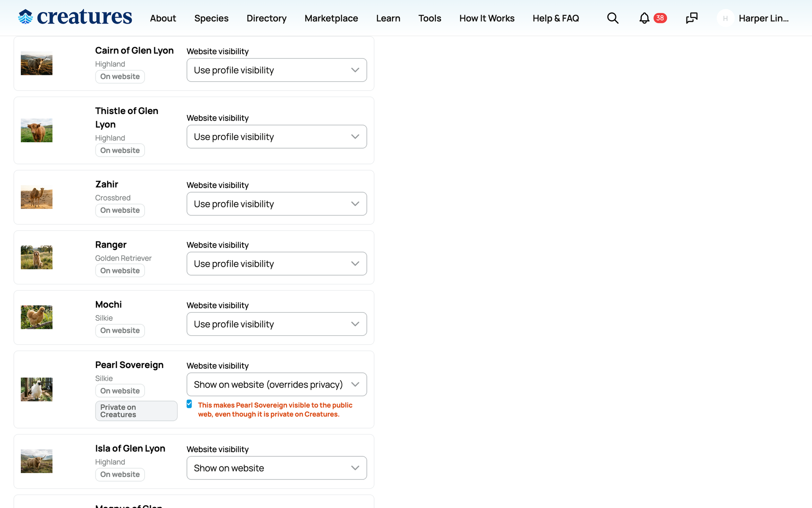
Task: Expand Cairn of Glen Lyon visibility dropdown
Action: [x=277, y=70]
